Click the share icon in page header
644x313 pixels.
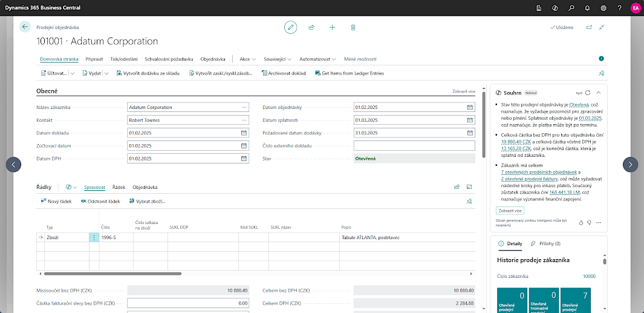311,27
